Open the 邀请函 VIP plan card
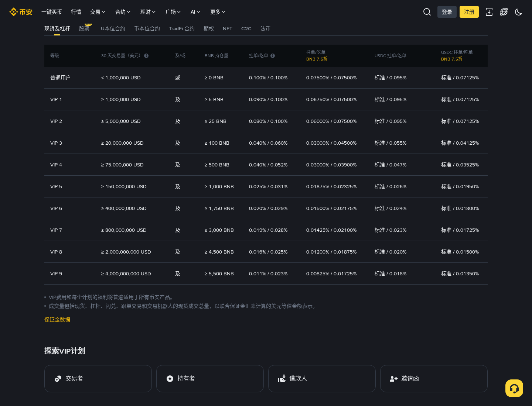The height and width of the screenshot is (406, 532). click(434, 379)
